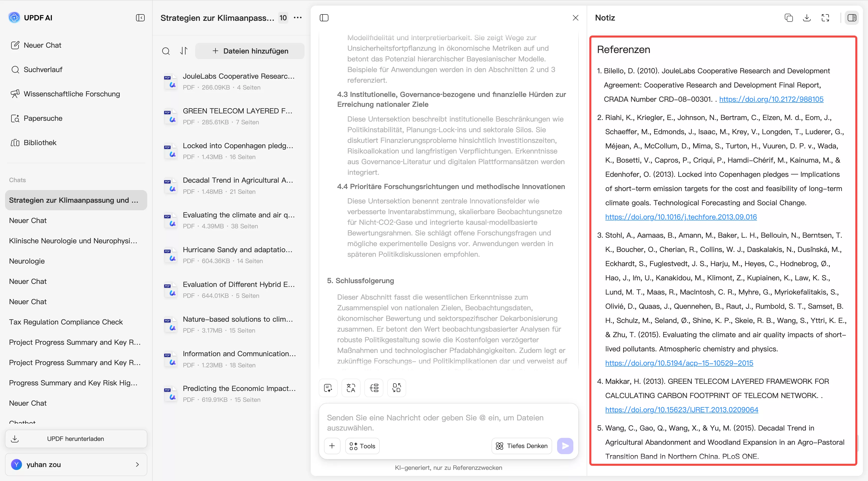Click the sort files icon
This screenshot has width=868, height=481.
pyautogui.click(x=184, y=51)
